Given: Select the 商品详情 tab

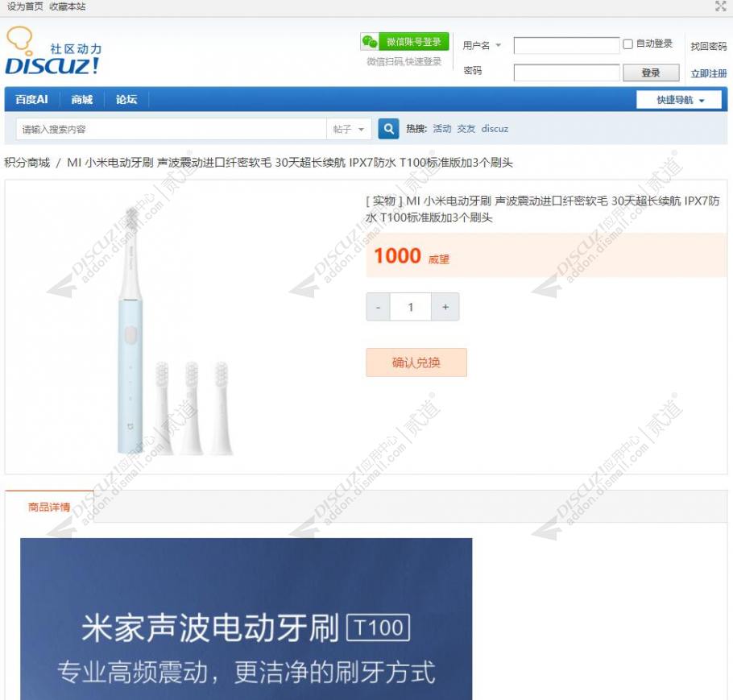Looking at the screenshot, I should (x=49, y=507).
